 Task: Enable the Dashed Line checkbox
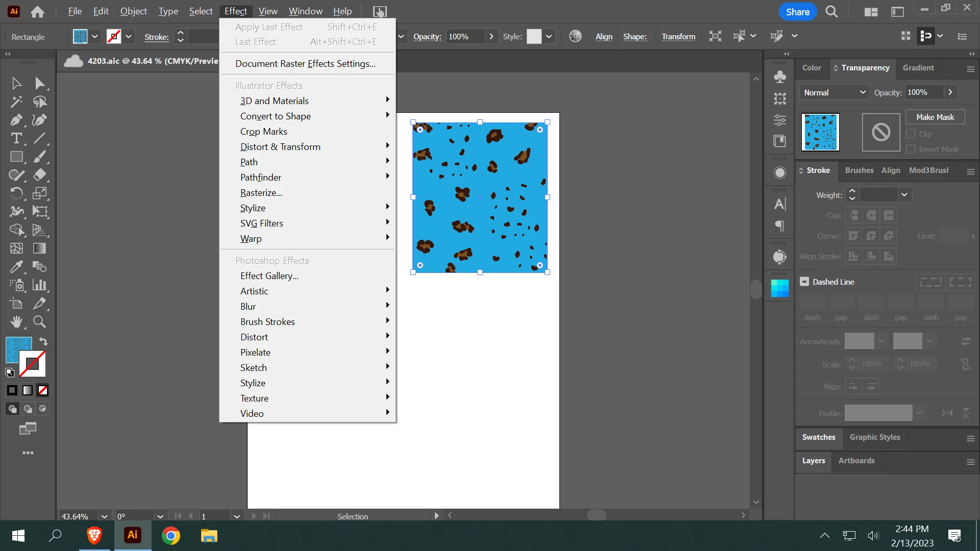click(x=804, y=282)
